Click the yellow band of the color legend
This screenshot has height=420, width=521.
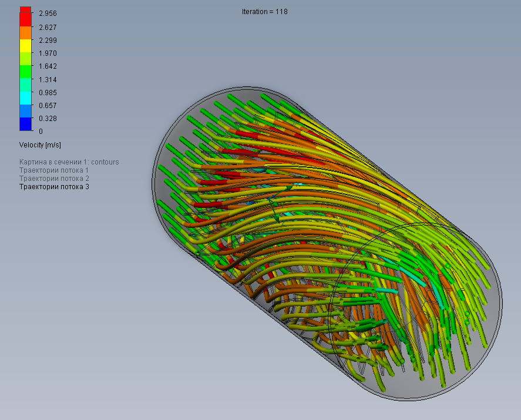tap(26, 46)
